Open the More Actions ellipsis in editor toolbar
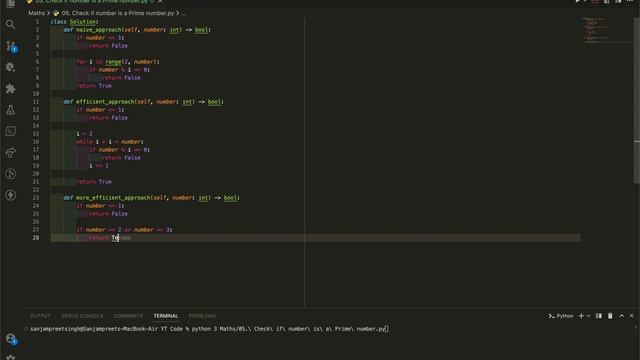 pos(630,2)
